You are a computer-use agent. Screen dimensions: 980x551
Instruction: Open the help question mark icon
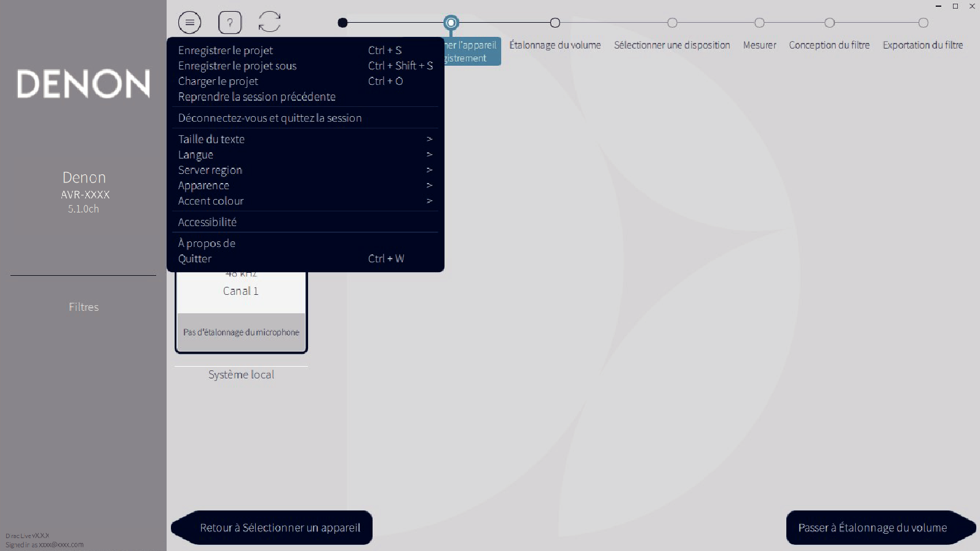coord(230,23)
